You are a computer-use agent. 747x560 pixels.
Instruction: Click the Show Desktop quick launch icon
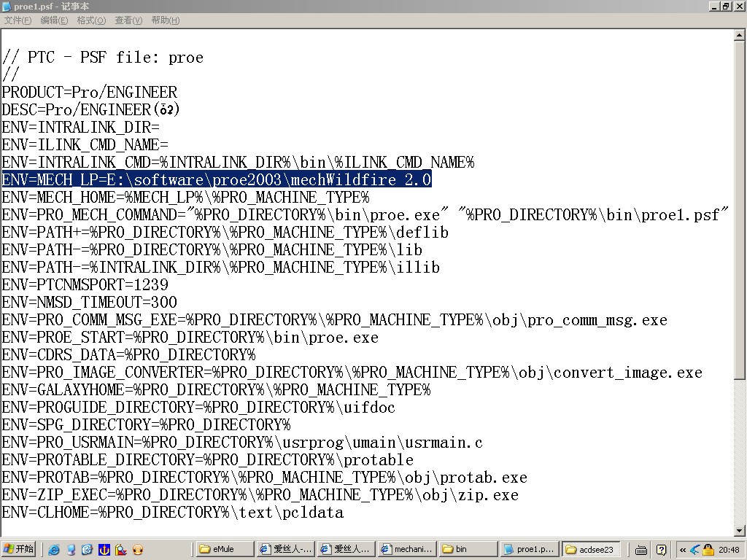(71, 550)
